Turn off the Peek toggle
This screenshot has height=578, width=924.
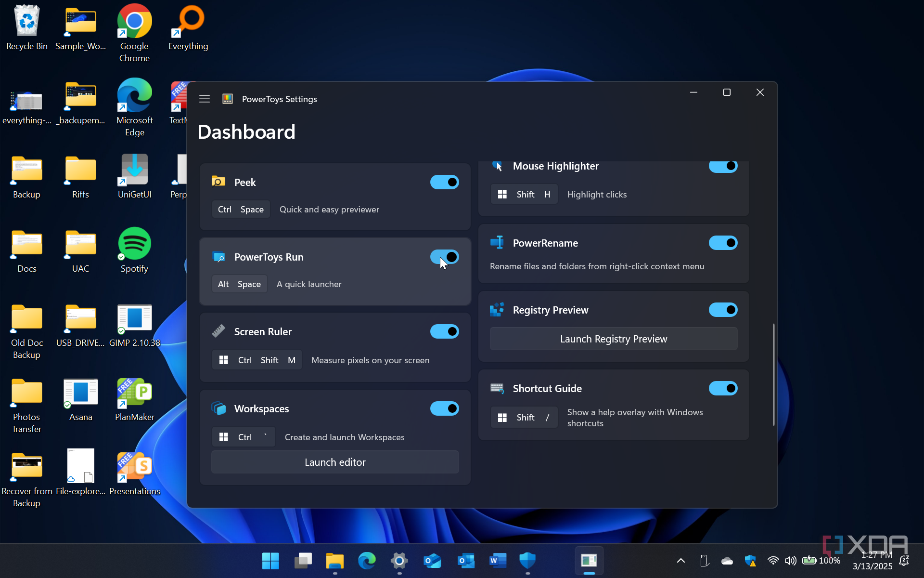click(444, 182)
